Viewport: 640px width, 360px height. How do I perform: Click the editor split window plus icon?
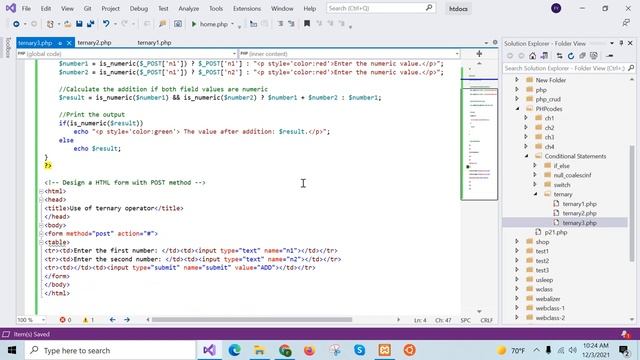point(479,53)
